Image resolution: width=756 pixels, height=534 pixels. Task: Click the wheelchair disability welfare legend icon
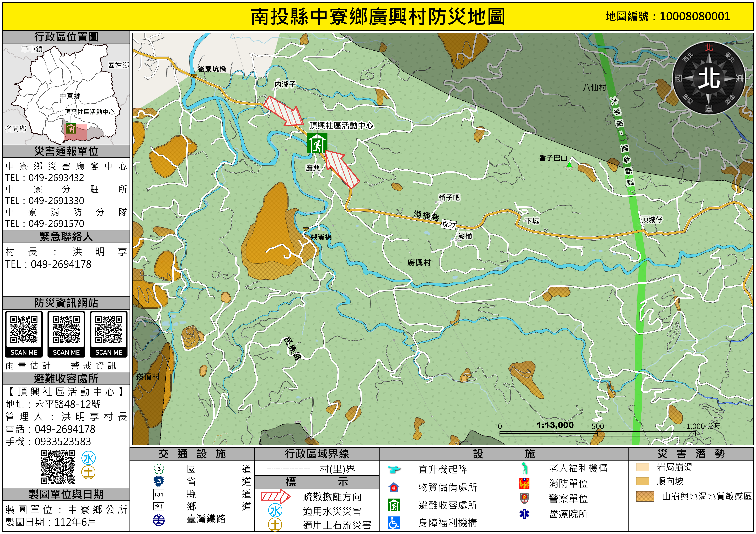394,523
